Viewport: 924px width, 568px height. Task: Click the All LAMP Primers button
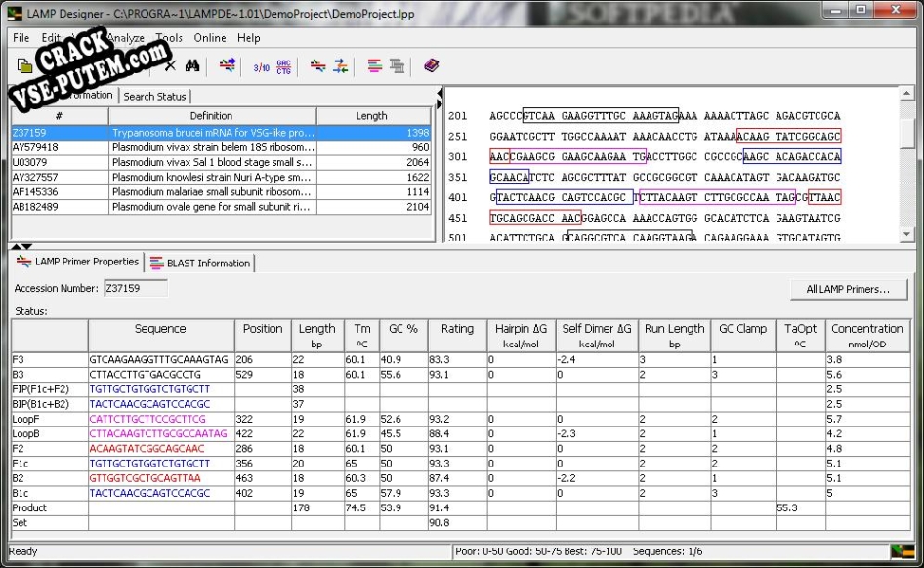coord(848,289)
